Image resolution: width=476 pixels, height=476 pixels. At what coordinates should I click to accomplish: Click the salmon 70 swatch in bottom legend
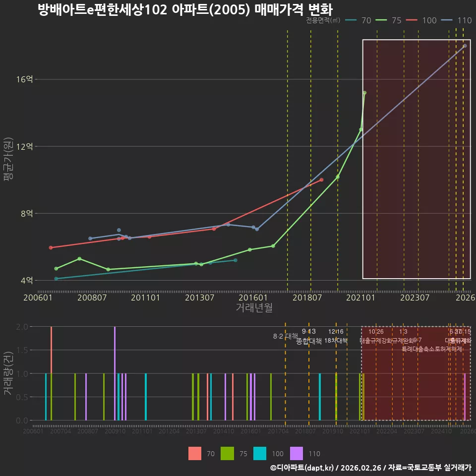pos(194,454)
